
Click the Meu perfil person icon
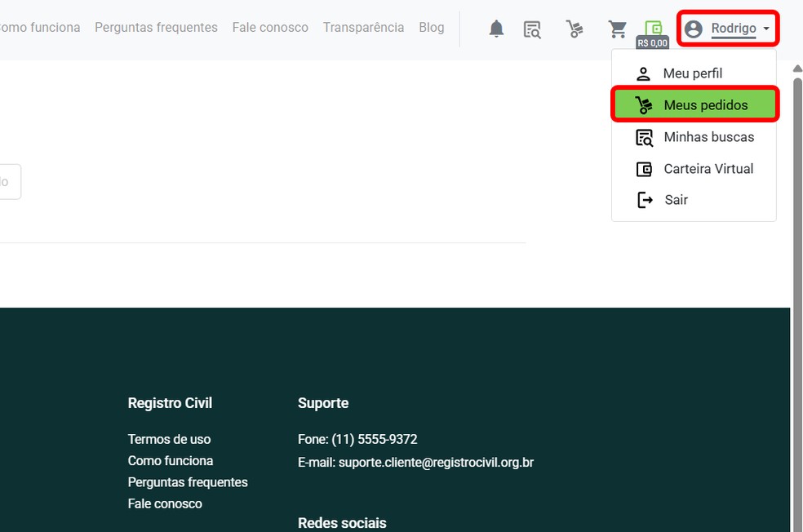(645, 73)
